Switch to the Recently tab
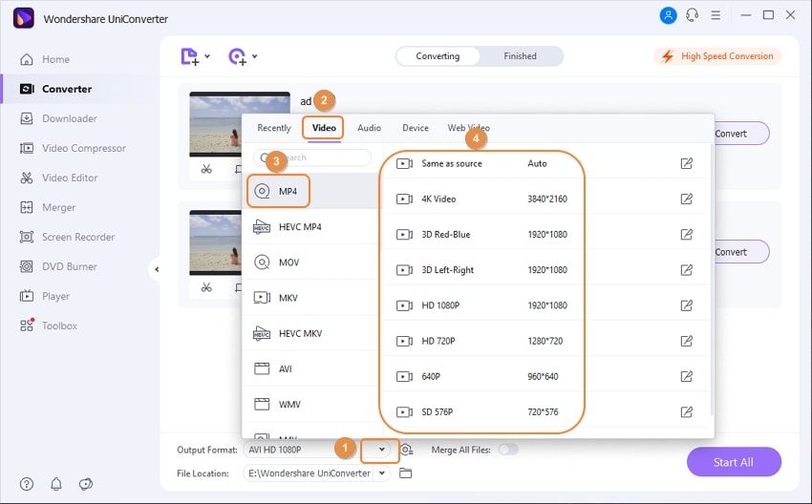The image size is (812, 504). point(274,128)
